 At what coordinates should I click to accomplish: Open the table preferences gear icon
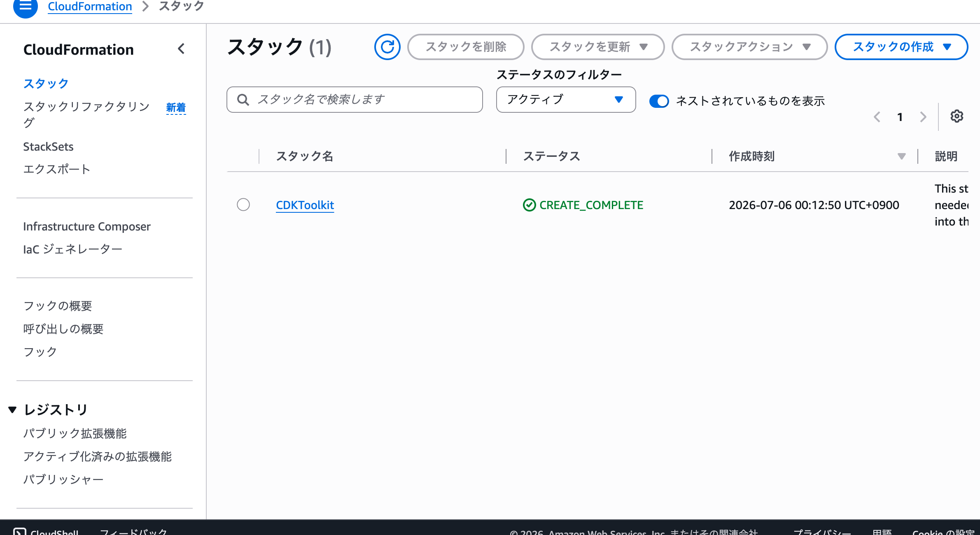[957, 116]
